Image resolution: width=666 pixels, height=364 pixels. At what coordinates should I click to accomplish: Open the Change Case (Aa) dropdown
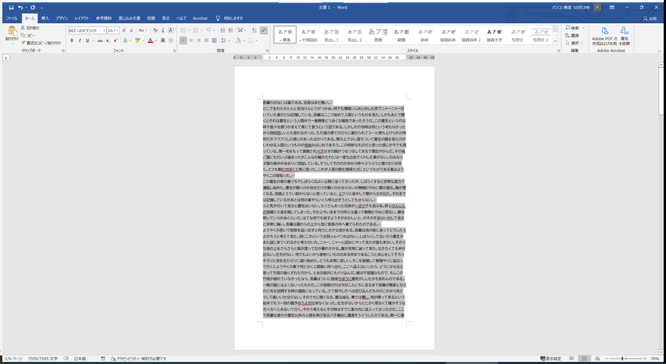pyautogui.click(x=142, y=31)
